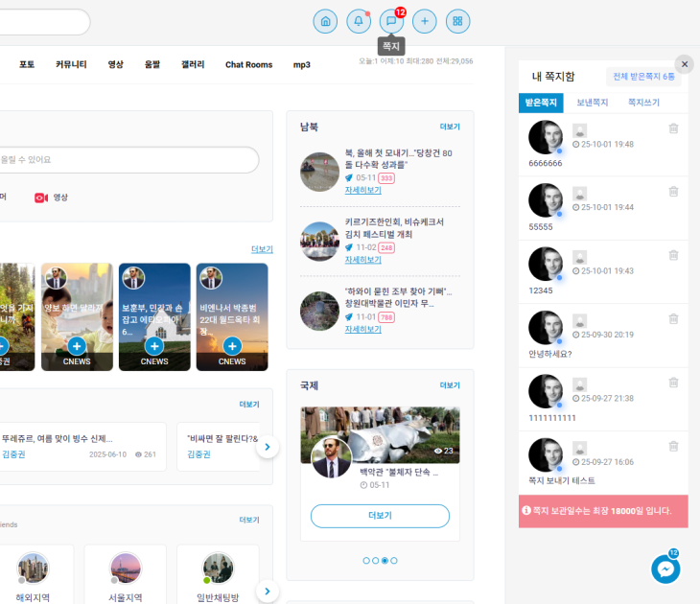Select the first carousel dot in 국제
This screenshot has height=604, width=700.
pos(366,561)
